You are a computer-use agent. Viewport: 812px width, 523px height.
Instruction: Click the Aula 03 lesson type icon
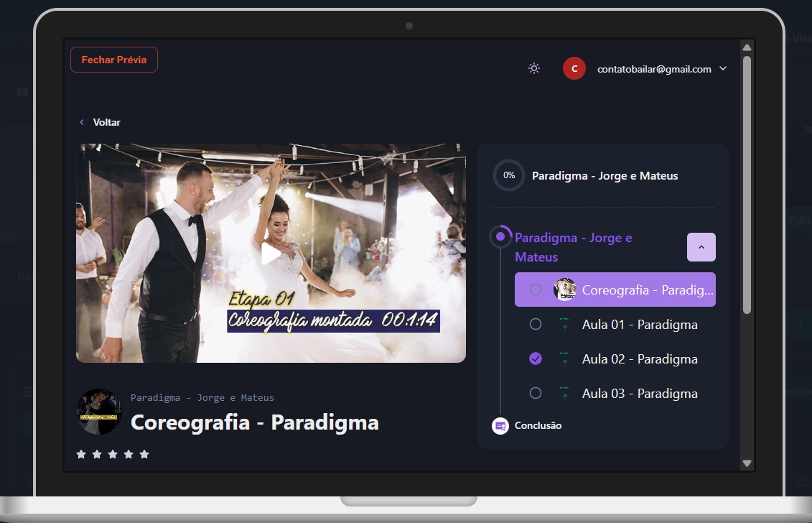click(x=565, y=394)
